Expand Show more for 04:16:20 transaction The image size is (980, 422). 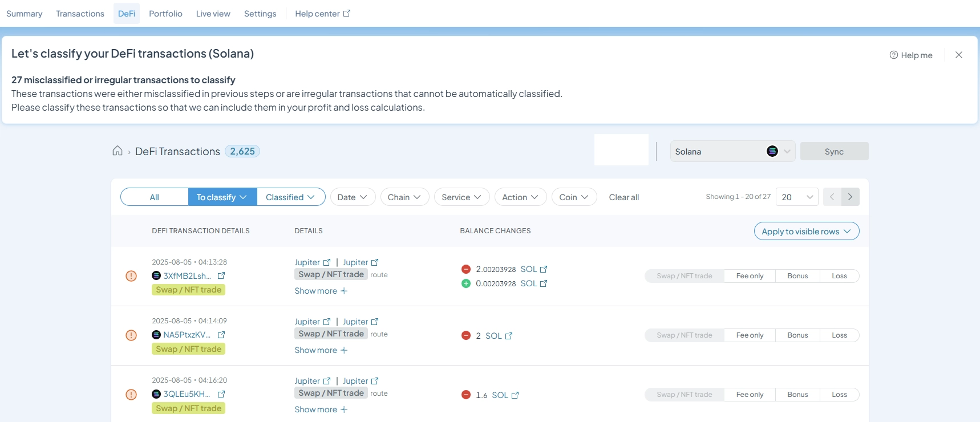point(321,409)
